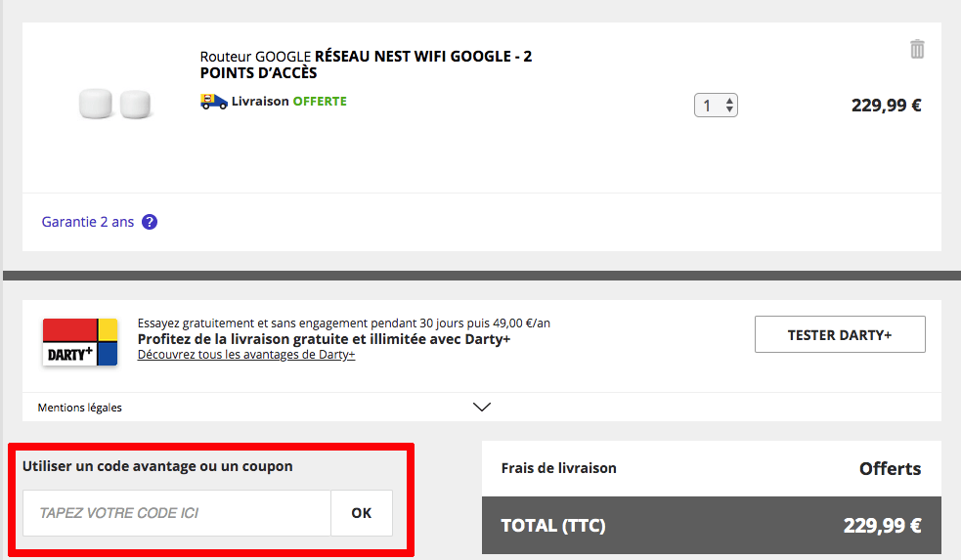Click the delivery truck icon

coord(213,102)
